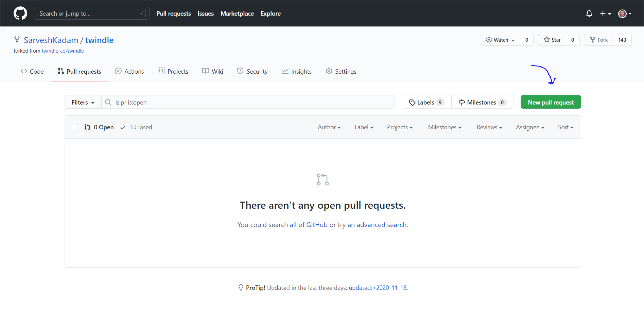This screenshot has width=644, height=318.
Task: Switch to the Actions tab
Action: point(129,71)
